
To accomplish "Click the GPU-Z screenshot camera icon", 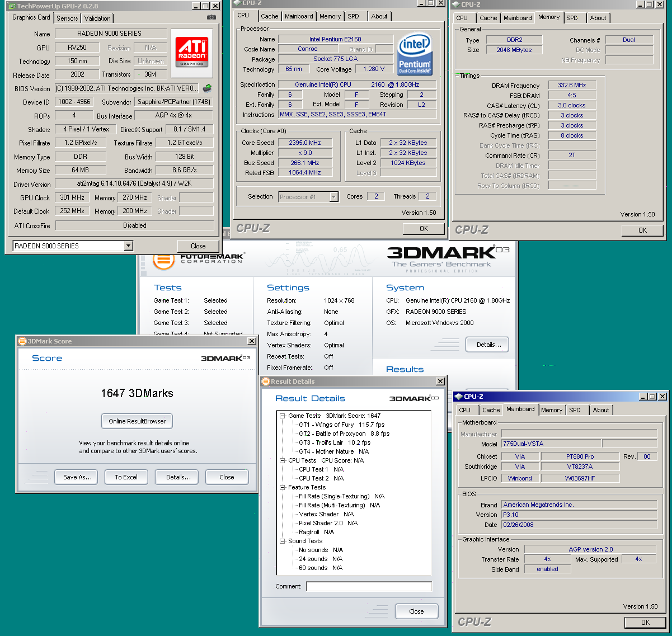I will (211, 17).
